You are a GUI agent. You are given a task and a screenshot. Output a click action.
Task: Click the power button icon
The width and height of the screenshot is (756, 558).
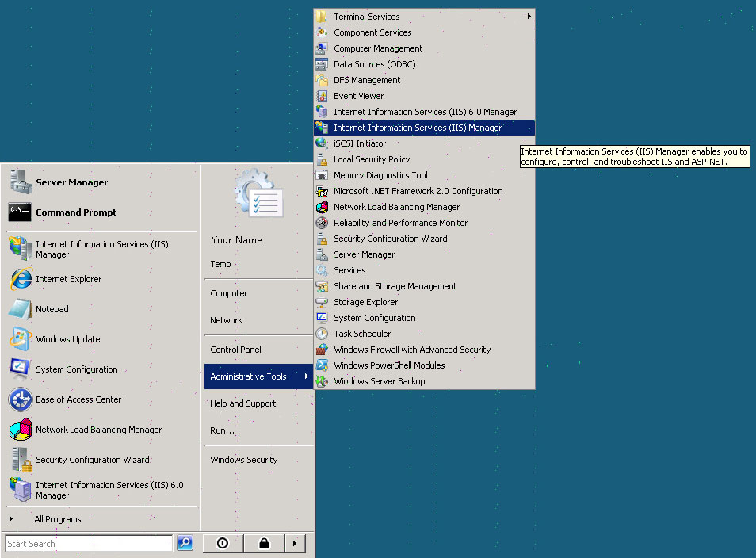click(x=223, y=543)
